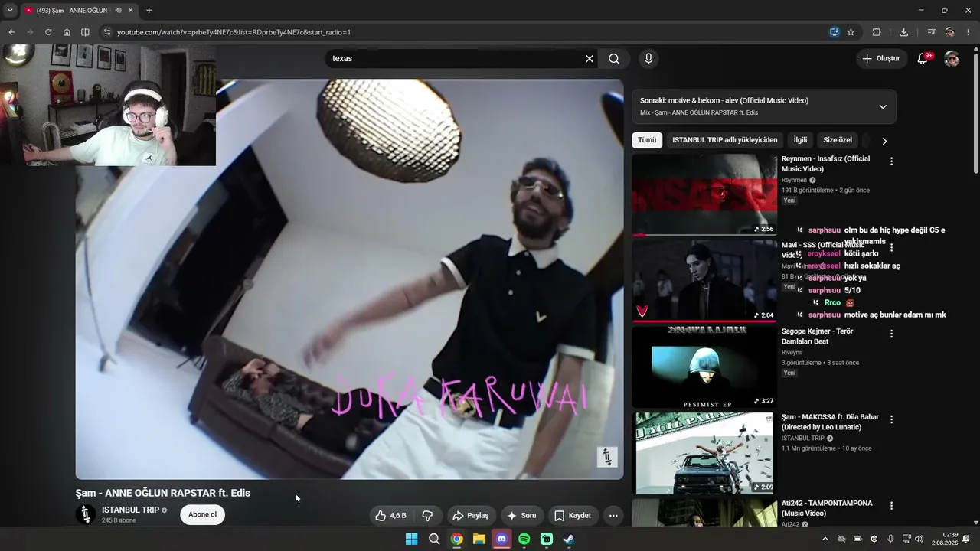980x551 pixels.
Task: Run the YouTube search with magnifier button
Action: point(614,58)
